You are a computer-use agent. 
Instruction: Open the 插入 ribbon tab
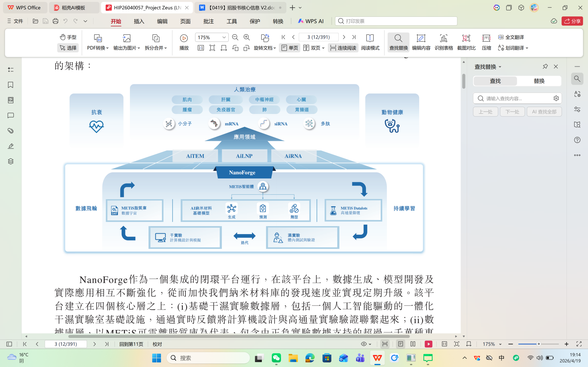(139, 21)
